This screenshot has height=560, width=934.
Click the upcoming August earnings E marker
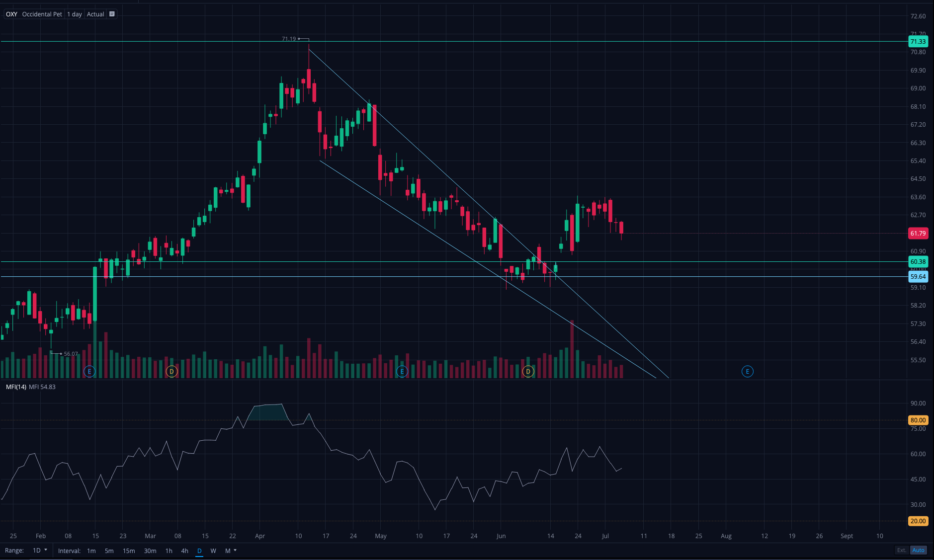[x=747, y=371]
